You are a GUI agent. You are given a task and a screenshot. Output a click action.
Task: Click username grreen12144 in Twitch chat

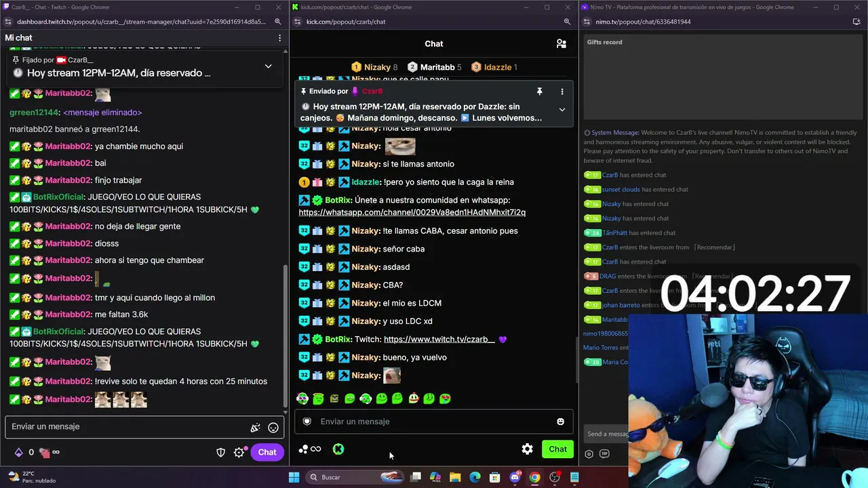point(33,113)
